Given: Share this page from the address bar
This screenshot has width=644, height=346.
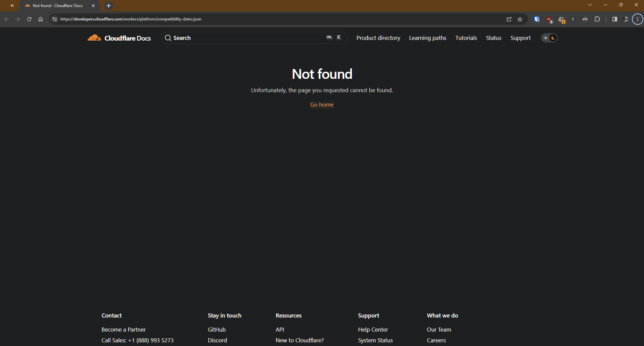Looking at the screenshot, I should [x=509, y=19].
